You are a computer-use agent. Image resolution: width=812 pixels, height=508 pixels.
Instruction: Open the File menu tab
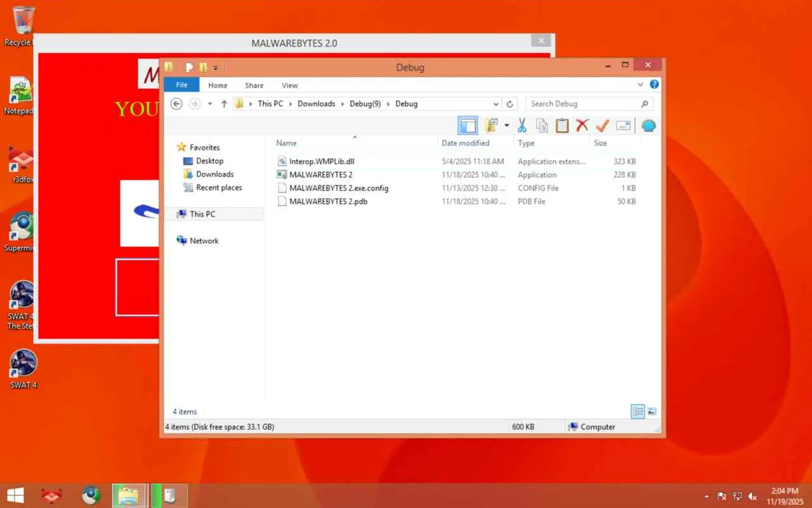[x=181, y=85]
